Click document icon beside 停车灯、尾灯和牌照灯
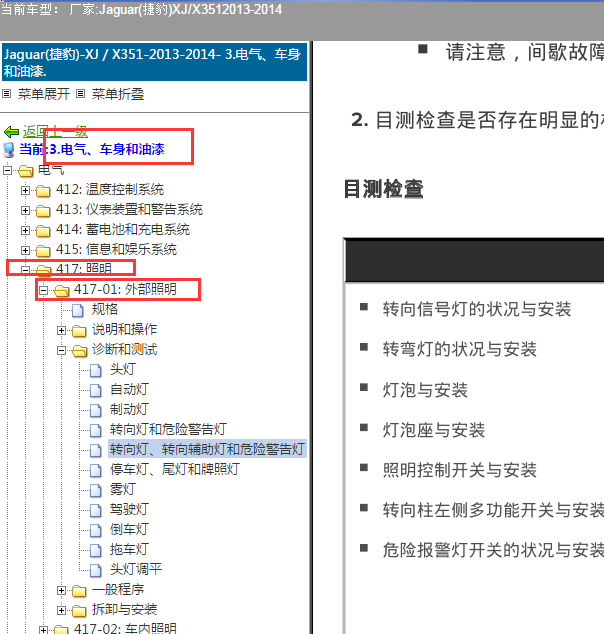This screenshot has width=604, height=634. [x=96, y=470]
